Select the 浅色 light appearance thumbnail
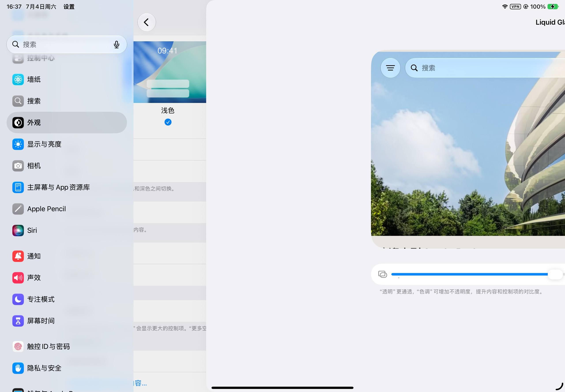565x392 pixels. (170, 72)
